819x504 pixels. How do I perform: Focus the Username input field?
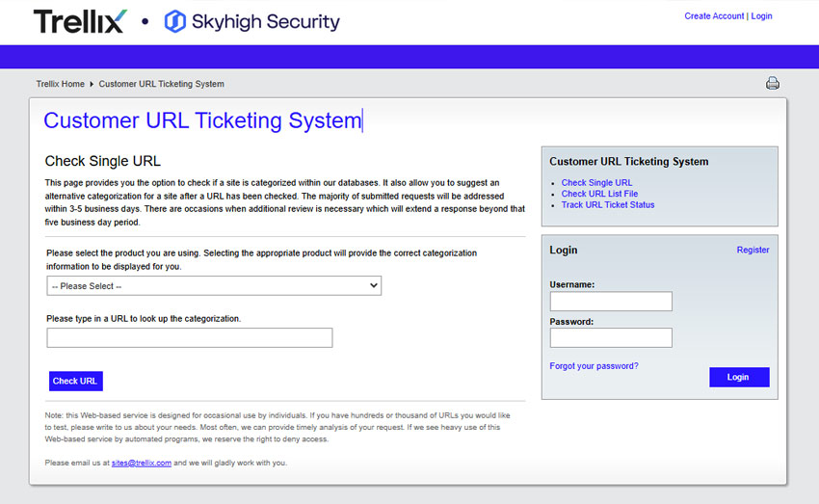(611, 302)
